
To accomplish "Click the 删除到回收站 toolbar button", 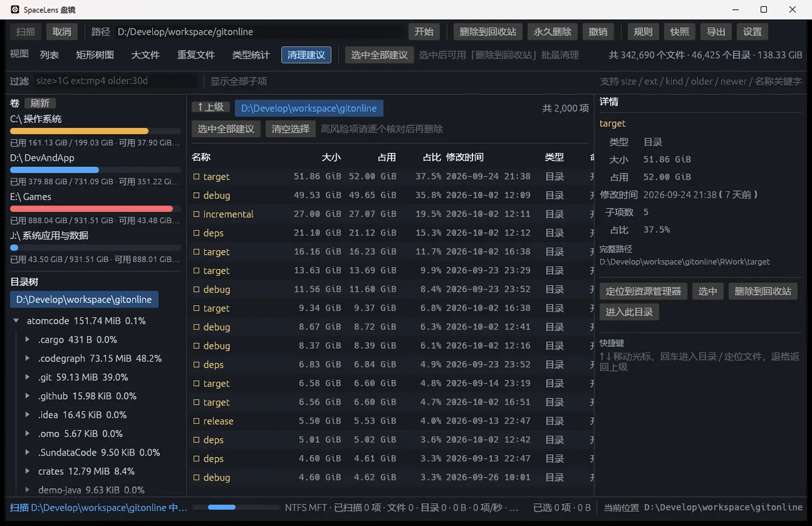I will point(488,32).
